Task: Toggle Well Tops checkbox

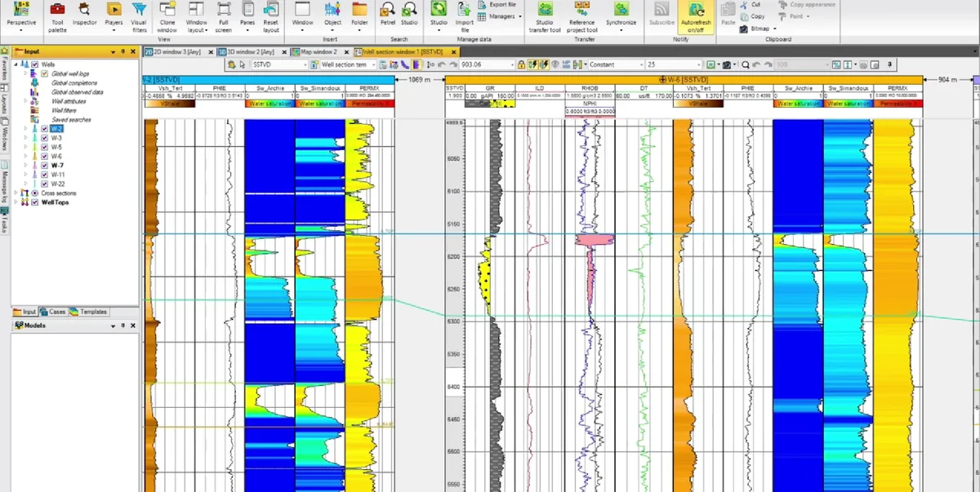Action: point(35,202)
